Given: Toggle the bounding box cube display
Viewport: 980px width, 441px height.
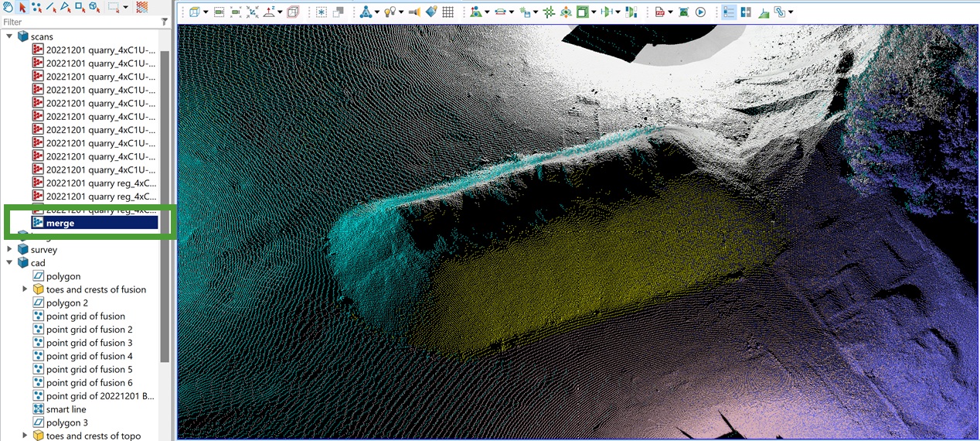Looking at the screenshot, I should point(293,12).
